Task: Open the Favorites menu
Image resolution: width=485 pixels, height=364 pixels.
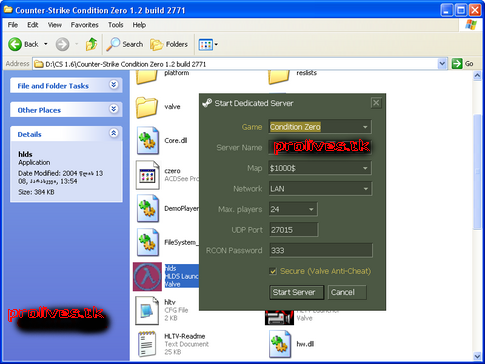Action: coord(85,25)
